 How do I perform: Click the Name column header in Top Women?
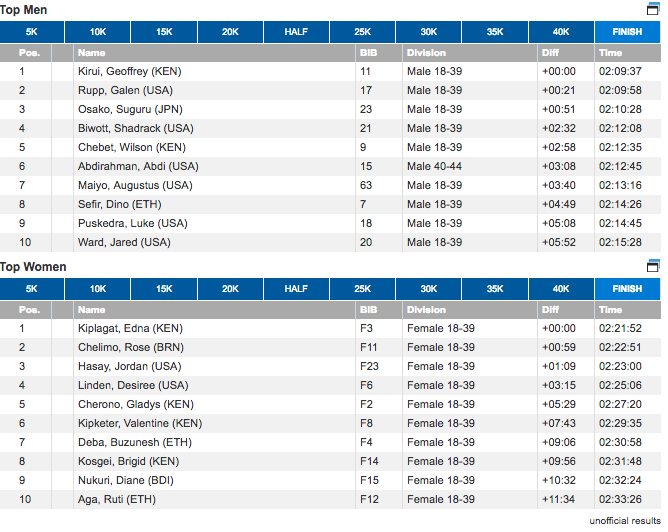91,309
